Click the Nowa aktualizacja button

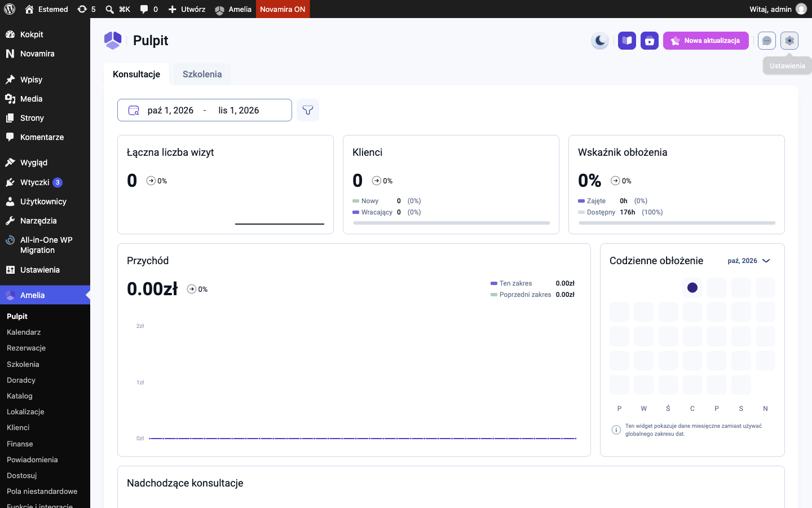[x=706, y=41]
